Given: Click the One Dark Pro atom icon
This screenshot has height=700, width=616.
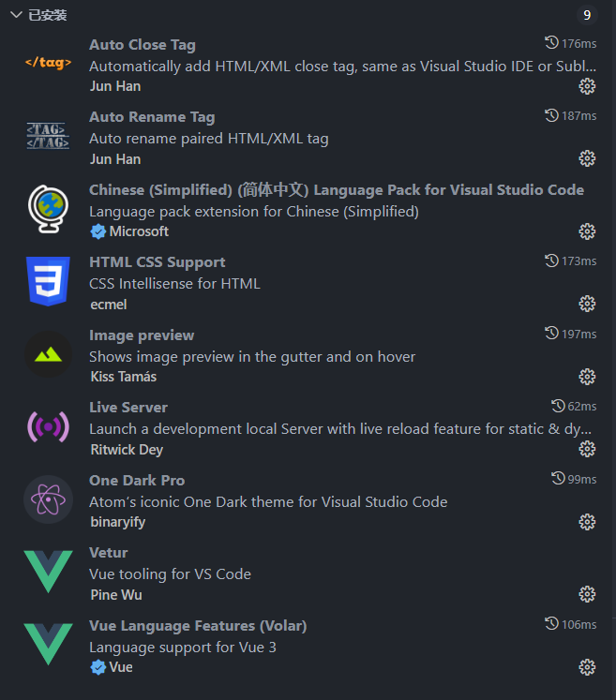Looking at the screenshot, I should coord(48,499).
